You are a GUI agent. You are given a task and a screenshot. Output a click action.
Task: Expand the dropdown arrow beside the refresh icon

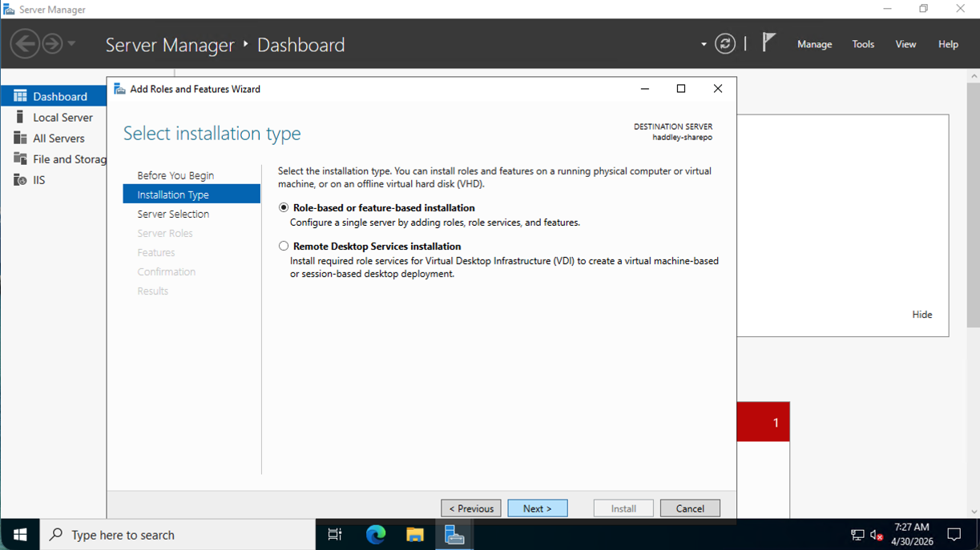coord(704,45)
